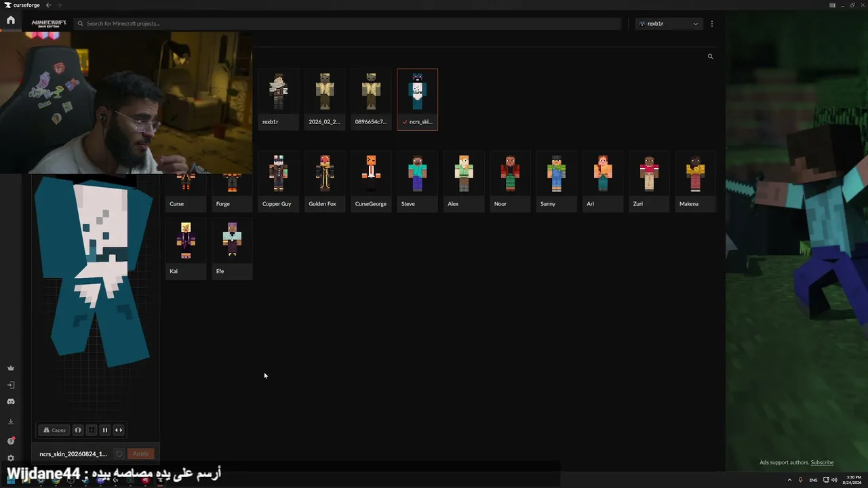Click the forward arrow in the title bar
This screenshot has height=488, width=868.
(x=59, y=5)
